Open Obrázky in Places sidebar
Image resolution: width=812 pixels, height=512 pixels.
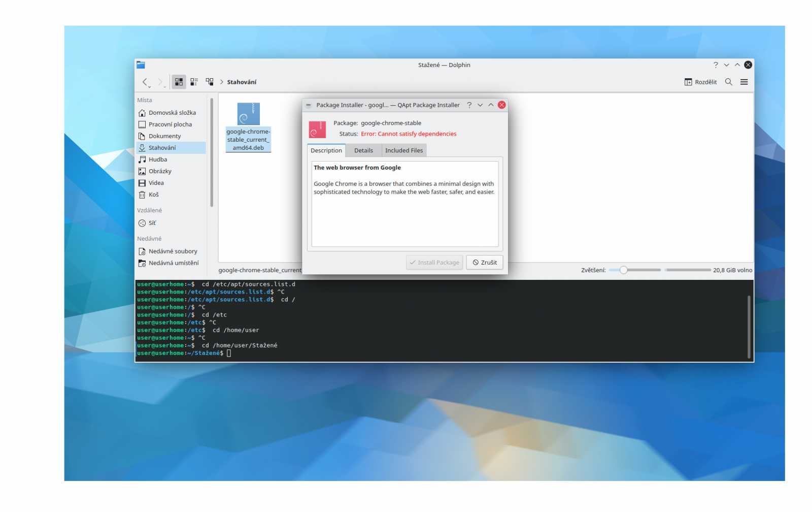tap(172, 171)
